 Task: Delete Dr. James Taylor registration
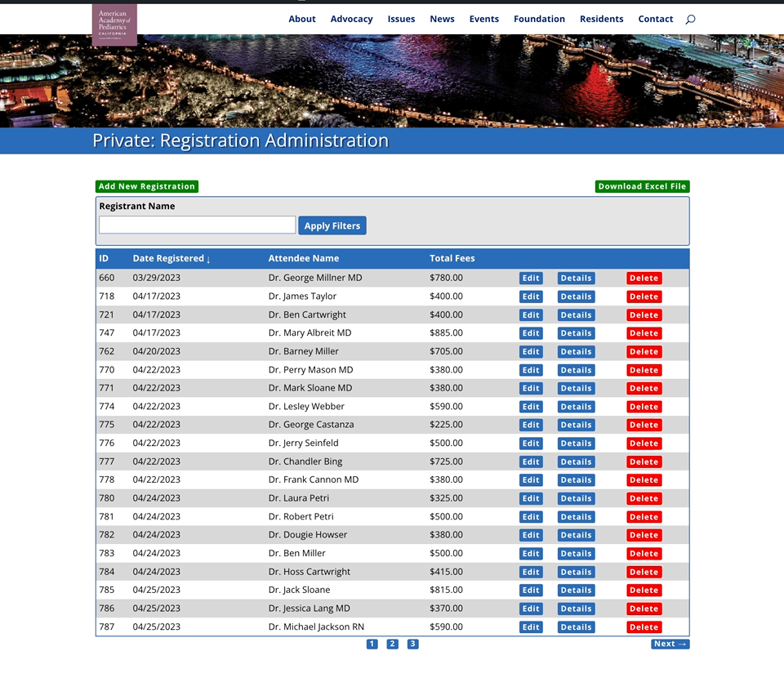pyautogui.click(x=644, y=296)
